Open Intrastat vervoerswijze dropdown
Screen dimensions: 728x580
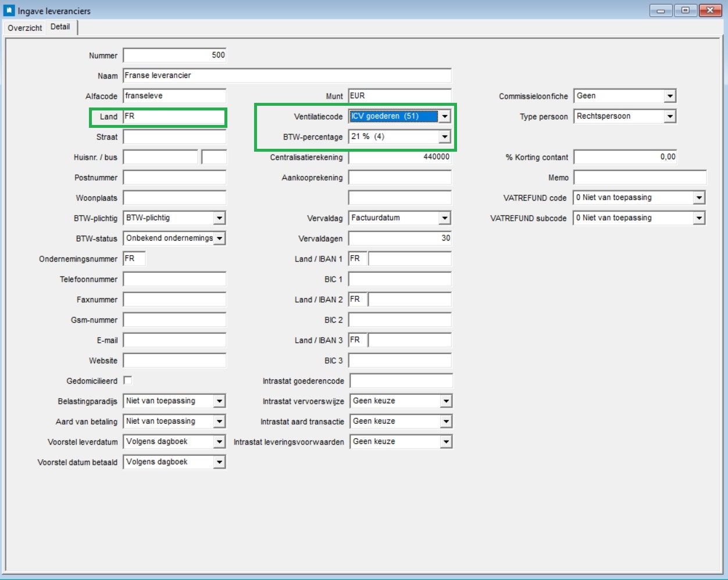tap(445, 401)
